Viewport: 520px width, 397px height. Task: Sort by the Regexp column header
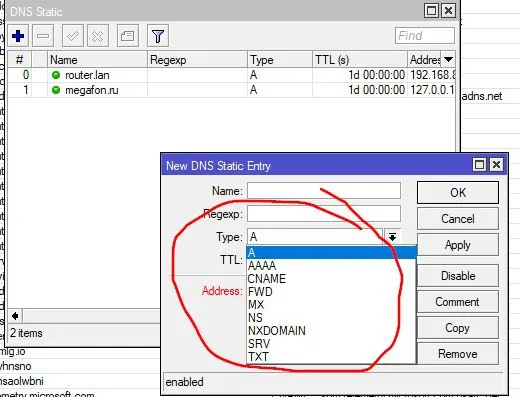[x=197, y=60]
